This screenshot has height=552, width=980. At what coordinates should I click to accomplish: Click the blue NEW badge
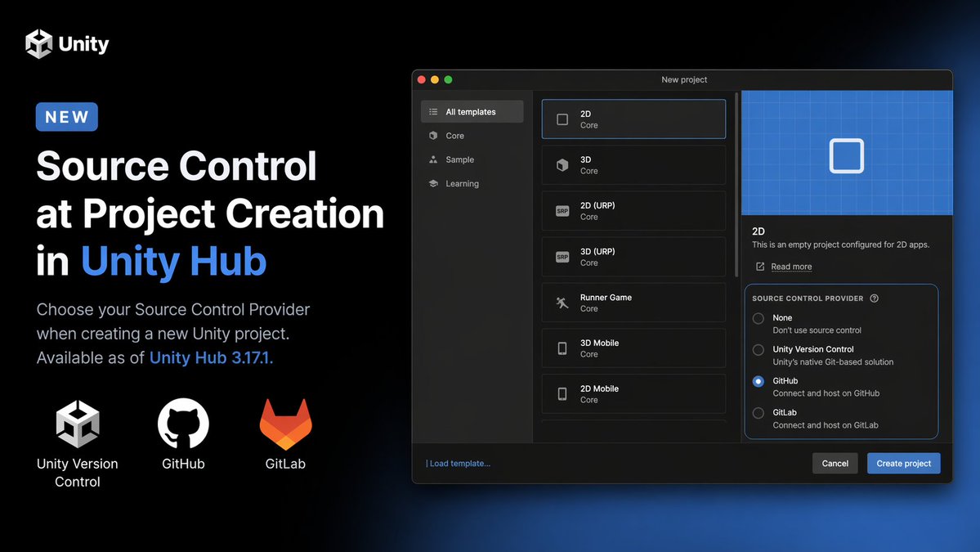(x=67, y=117)
